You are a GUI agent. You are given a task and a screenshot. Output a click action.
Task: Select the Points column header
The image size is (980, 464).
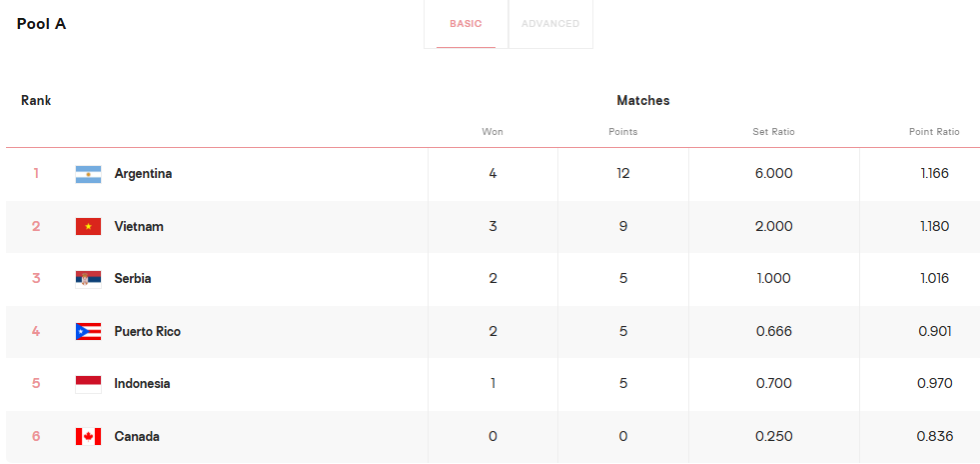point(623,132)
